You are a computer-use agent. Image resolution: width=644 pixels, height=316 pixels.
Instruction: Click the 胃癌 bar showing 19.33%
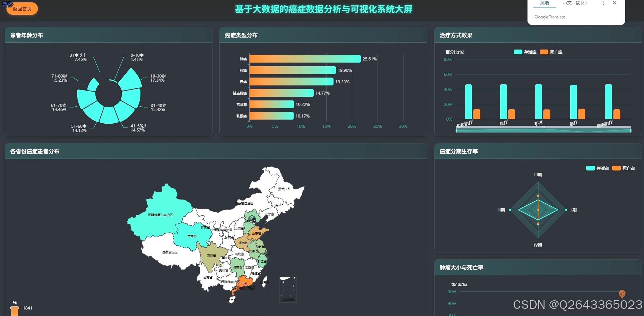coord(291,82)
